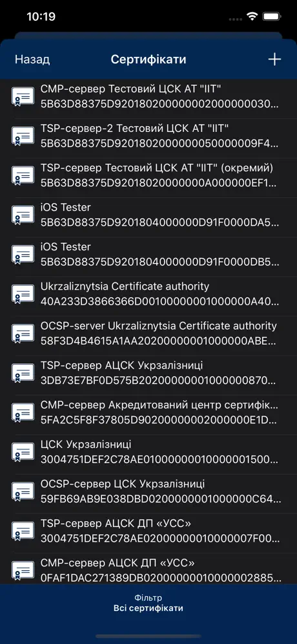
Task: Open first iOS Tester certificate ending DA5
Action: click(148, 215)
